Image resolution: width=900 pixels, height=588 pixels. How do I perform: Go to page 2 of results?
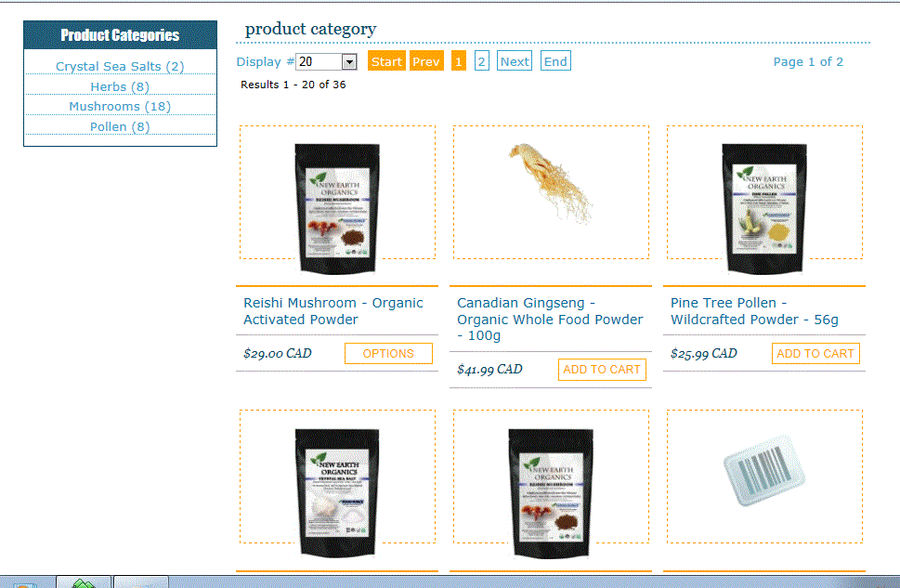coord(481,61)
